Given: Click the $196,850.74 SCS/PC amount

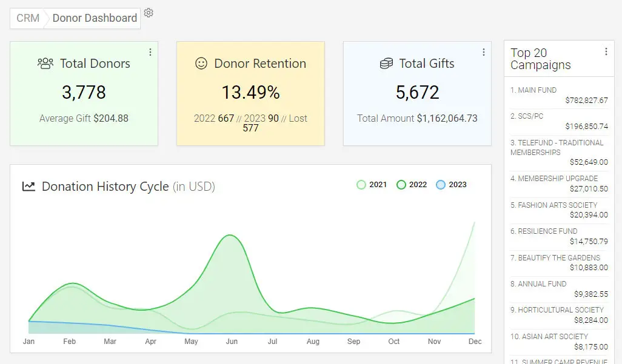Looking at the screenshot, I should click(x=587, y=127).
